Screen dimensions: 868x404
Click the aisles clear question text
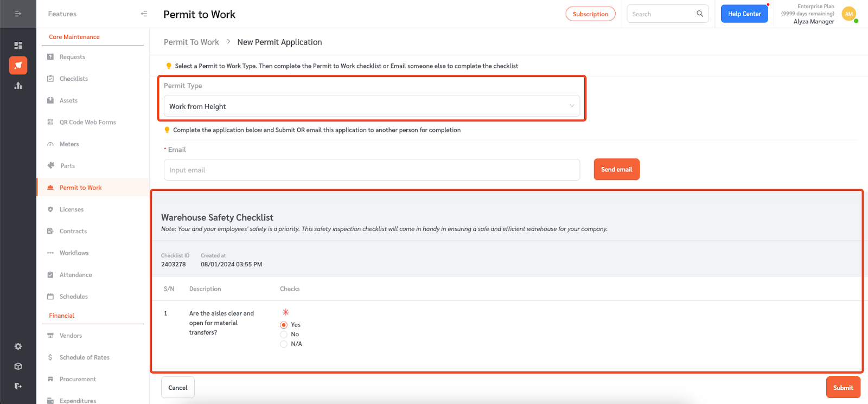(x=221, y=323)
